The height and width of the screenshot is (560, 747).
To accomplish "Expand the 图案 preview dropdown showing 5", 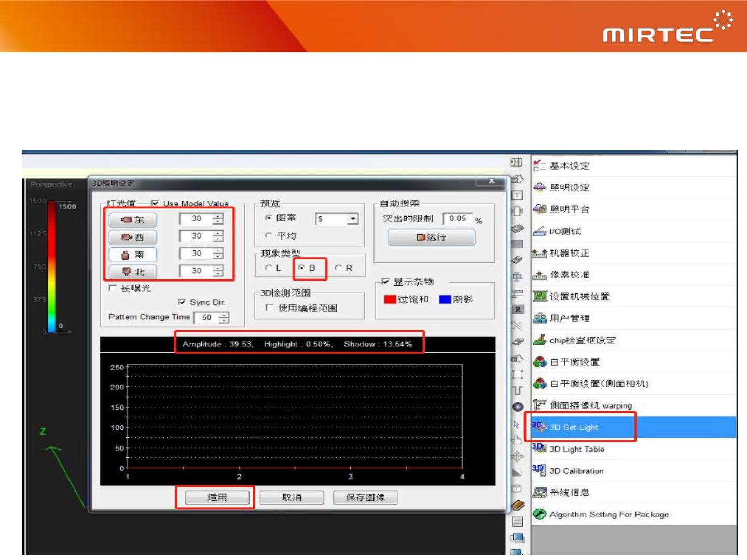I will pyautogui.click(x=353, y=219).
